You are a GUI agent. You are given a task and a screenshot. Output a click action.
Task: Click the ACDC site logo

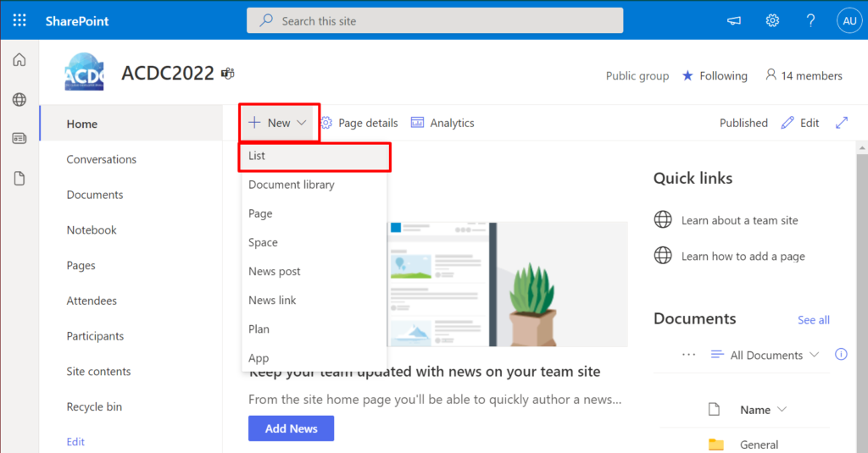pyautogui.click(x=84, y=72)
